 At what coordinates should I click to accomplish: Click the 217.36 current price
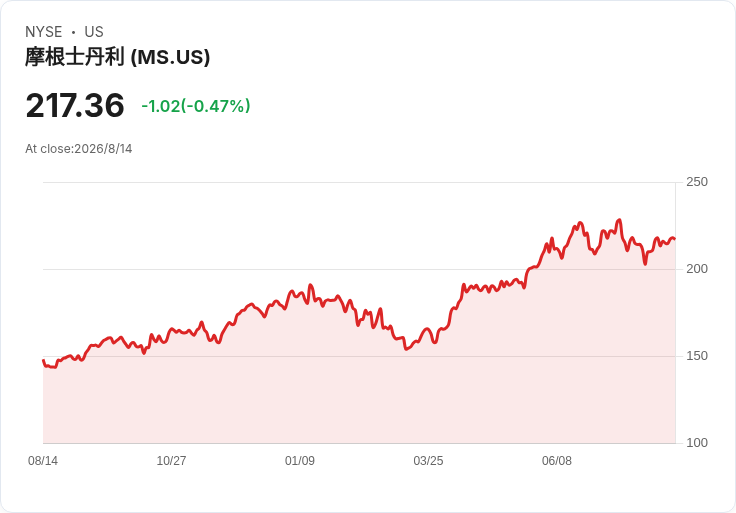click(x=75, y=106)
